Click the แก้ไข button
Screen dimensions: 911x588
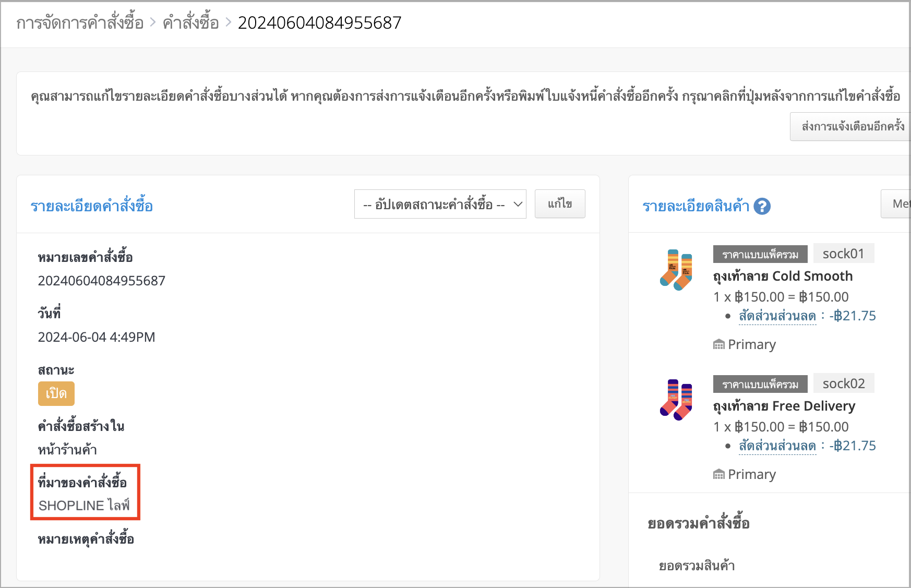[x=560, y=204]
